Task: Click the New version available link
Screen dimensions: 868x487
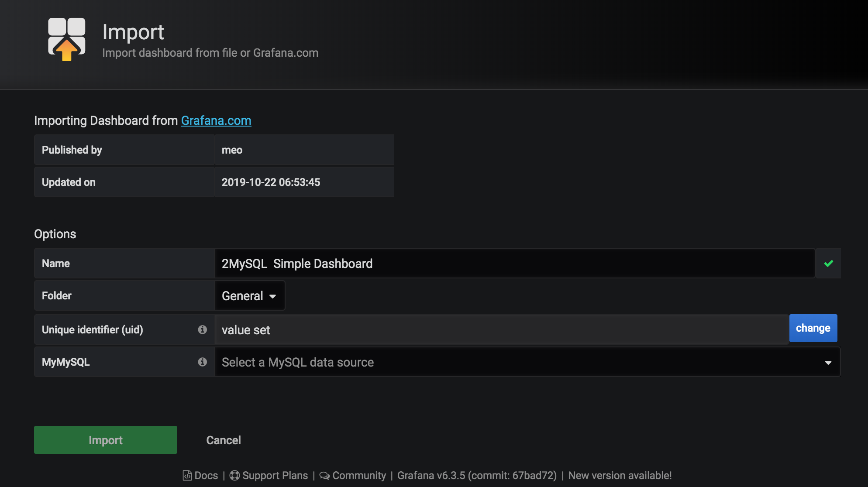Action: (620, 475)
